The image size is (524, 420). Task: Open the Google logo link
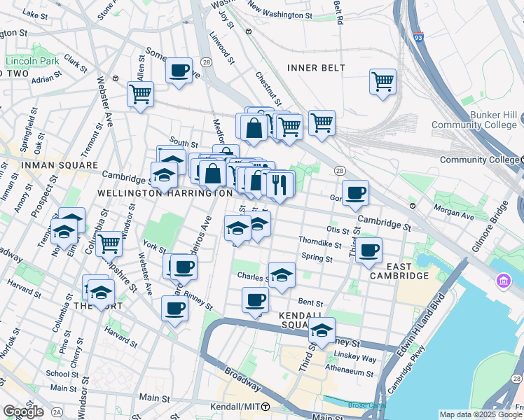pos(23,411)
